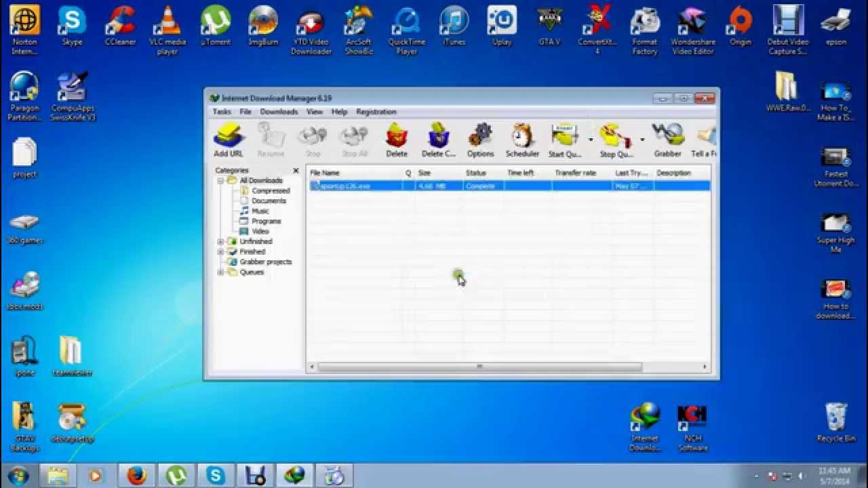Collapse the All Downloads tree node
868x488 pixels.
click(220, 181)
